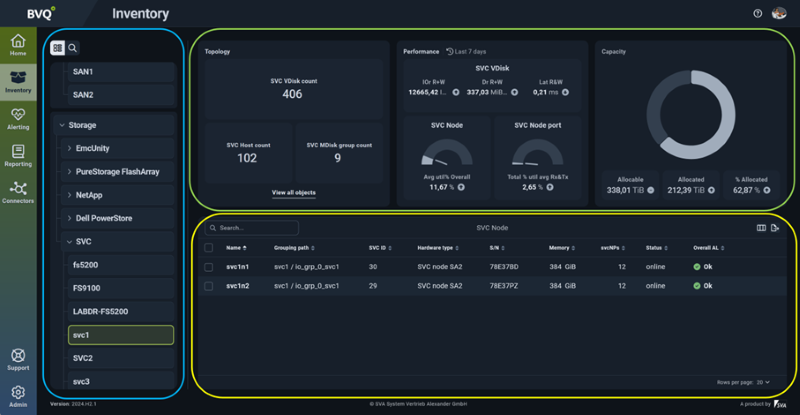Open the Rows per page dropdown

point(765,382)
